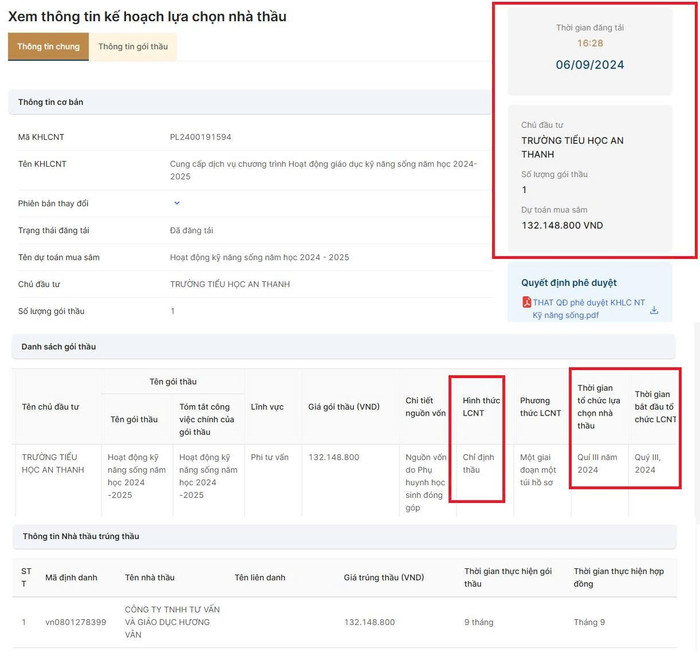The height and width of the screenshot is (652, 700).
Task: Click the Chỉ định thầu cell
Action: coord(478,464)
